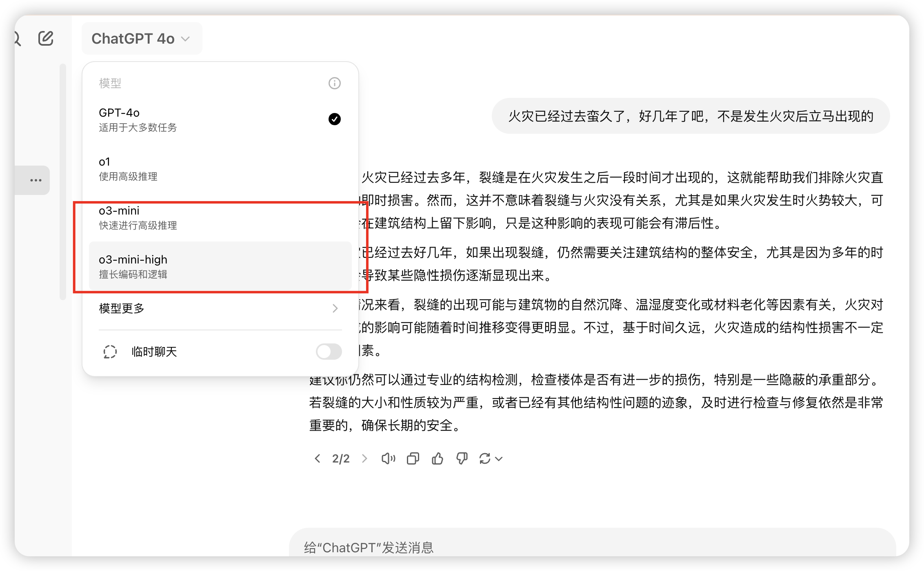Image resolution: width=924 pixels, height=571 pixels.
Task: Click the 快速进行高级推理 description
Action: [138, 226]
